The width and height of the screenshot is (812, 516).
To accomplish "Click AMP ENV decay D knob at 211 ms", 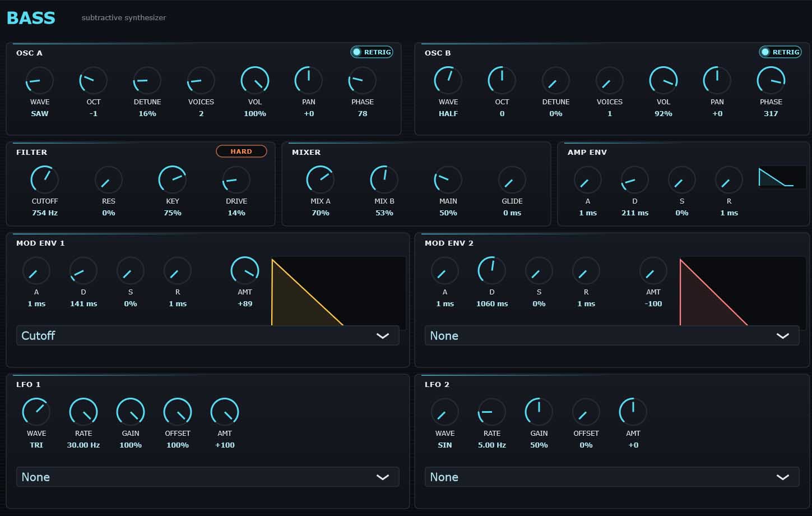I will pyautogui.click(x=635, y=180).
